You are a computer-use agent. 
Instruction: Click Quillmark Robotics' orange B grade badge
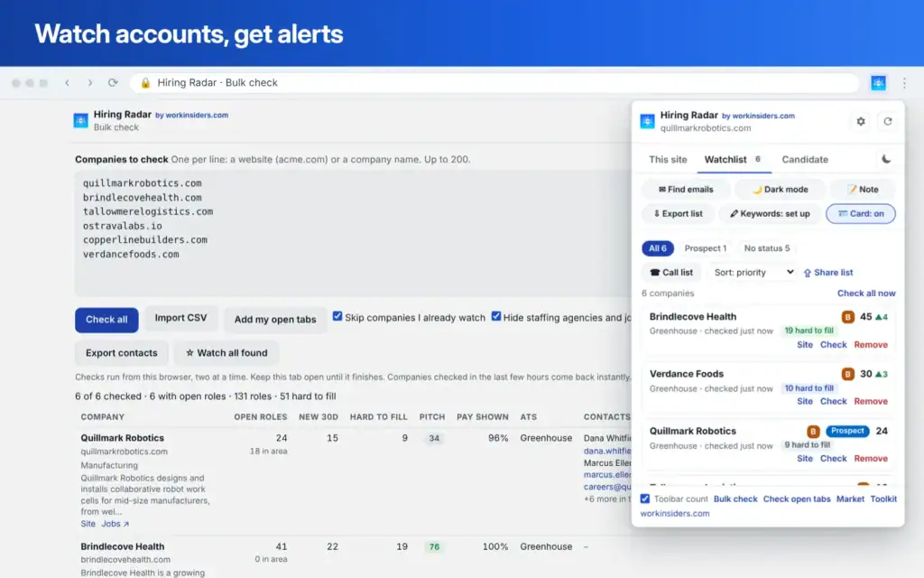813,432
